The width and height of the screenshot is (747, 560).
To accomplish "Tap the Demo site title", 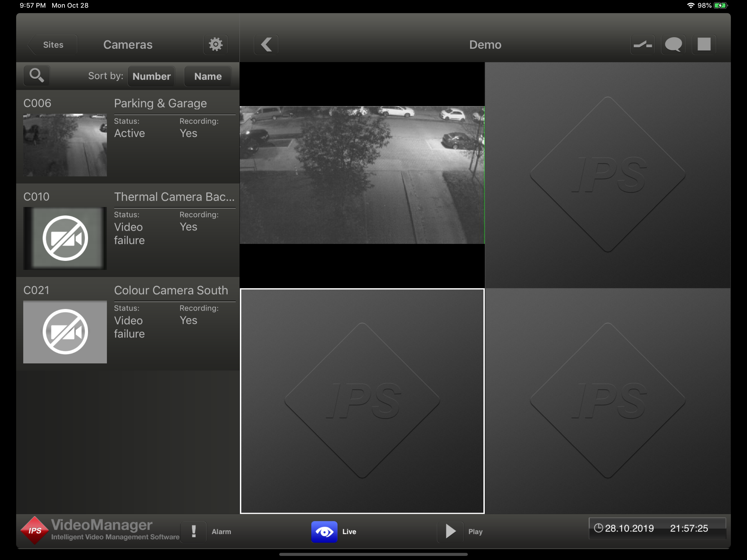I will point(485,45).
